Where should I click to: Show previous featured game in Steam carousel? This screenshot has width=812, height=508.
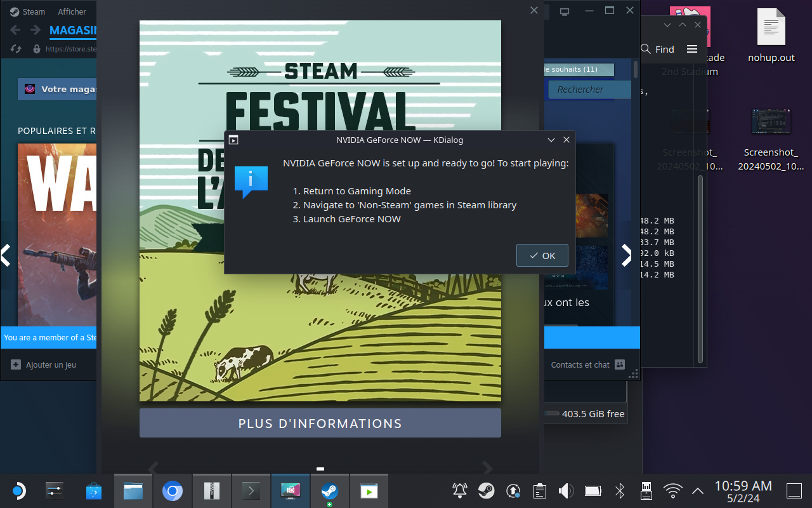pos(6,255)
